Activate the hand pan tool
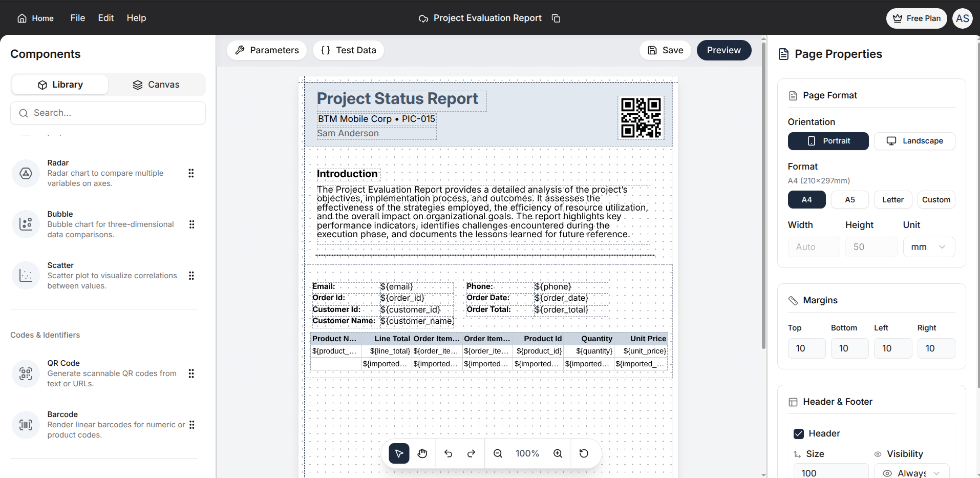The width and height of the screenshot is (980, 478). click(x=422, y=453)
